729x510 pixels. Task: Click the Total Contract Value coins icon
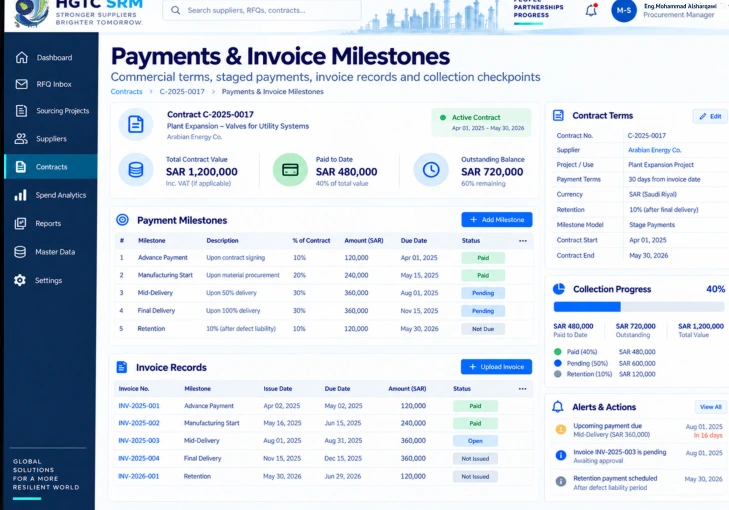[136, 170]
